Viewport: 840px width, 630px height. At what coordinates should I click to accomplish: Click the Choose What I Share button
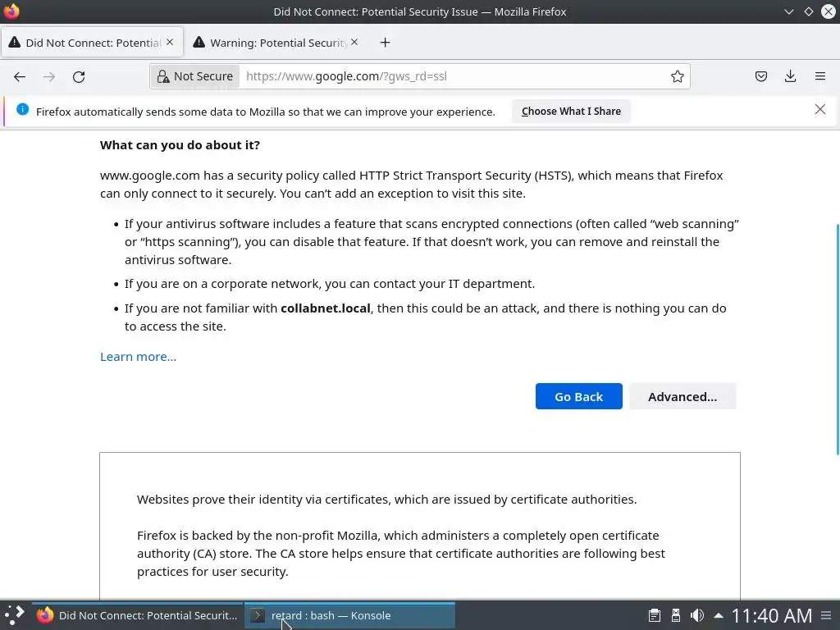(571, 112)
